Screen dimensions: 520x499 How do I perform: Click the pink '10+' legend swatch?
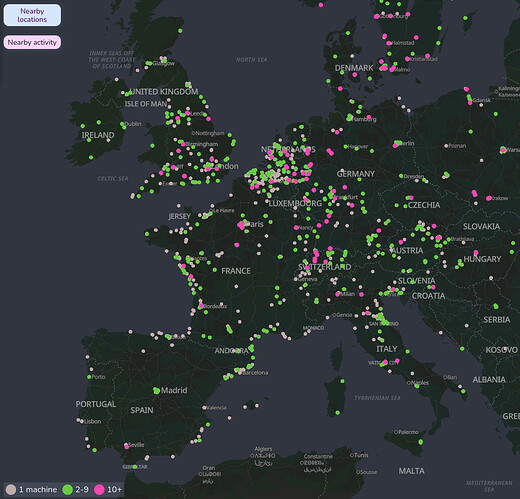click(x=99, y=489)
